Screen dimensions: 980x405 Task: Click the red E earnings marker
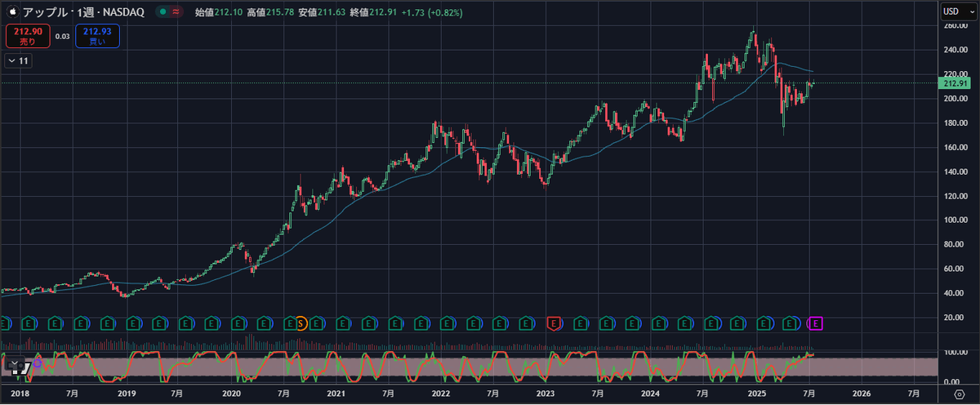click(x=554, y=323)
